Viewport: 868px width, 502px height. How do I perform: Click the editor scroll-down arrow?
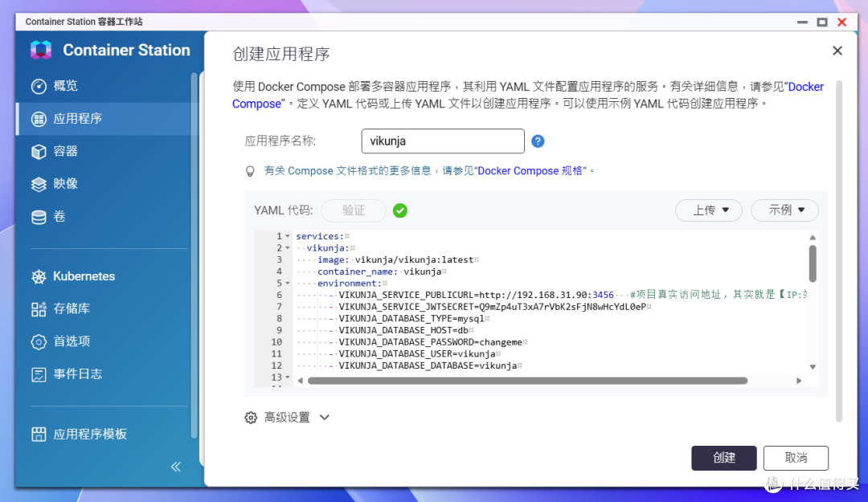(x=813, y=367)
